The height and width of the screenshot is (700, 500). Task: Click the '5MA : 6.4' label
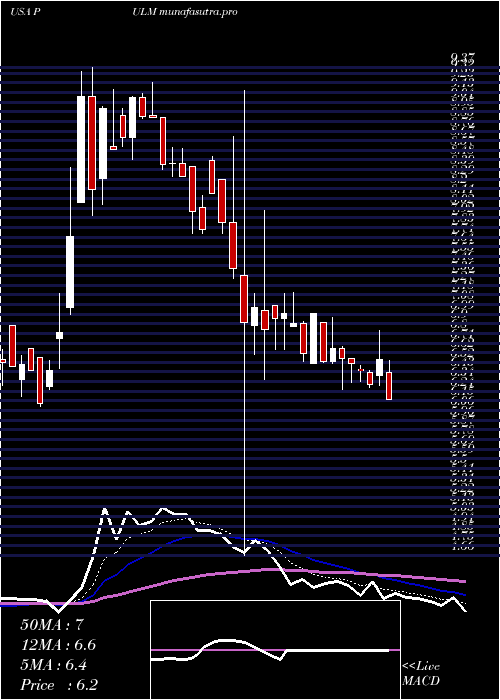(54, 665)
